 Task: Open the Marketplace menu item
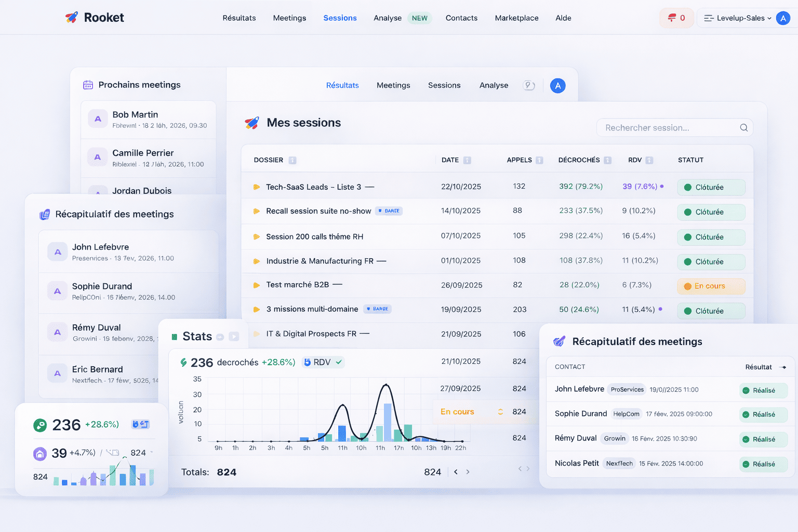coord(516,18)
